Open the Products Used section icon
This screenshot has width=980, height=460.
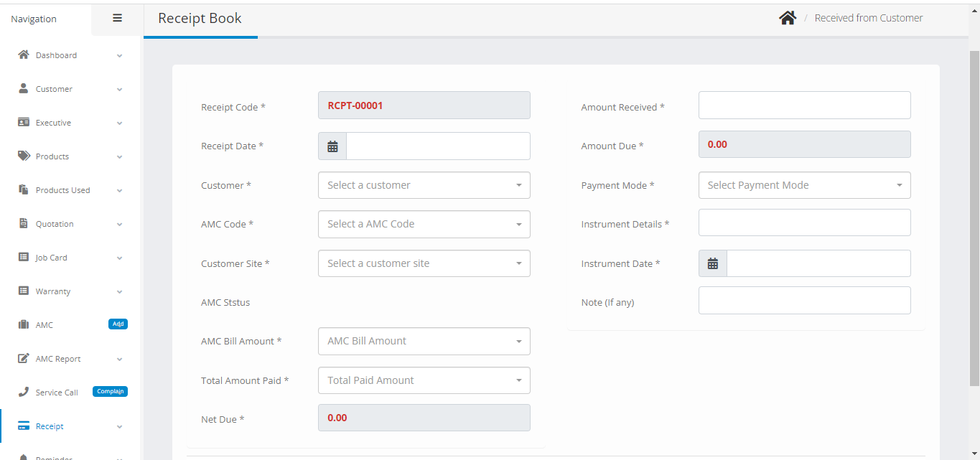(x=22, y=189)
